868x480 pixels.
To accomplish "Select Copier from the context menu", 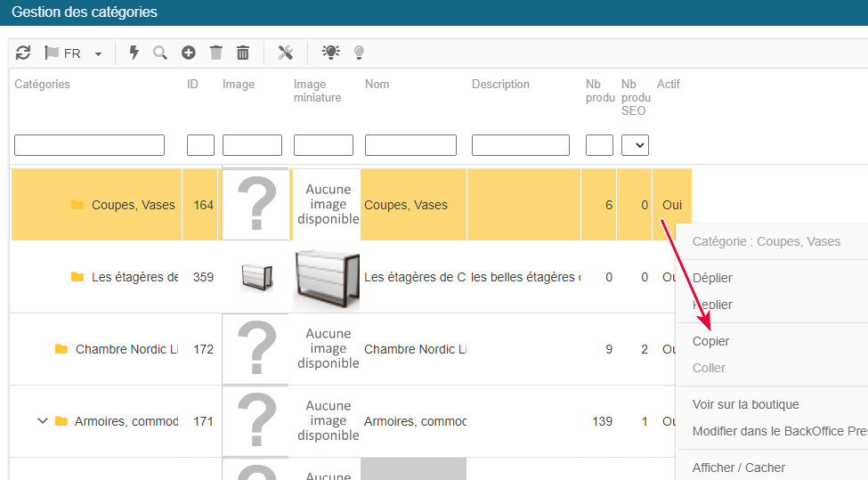I will [x=710, y=341].
